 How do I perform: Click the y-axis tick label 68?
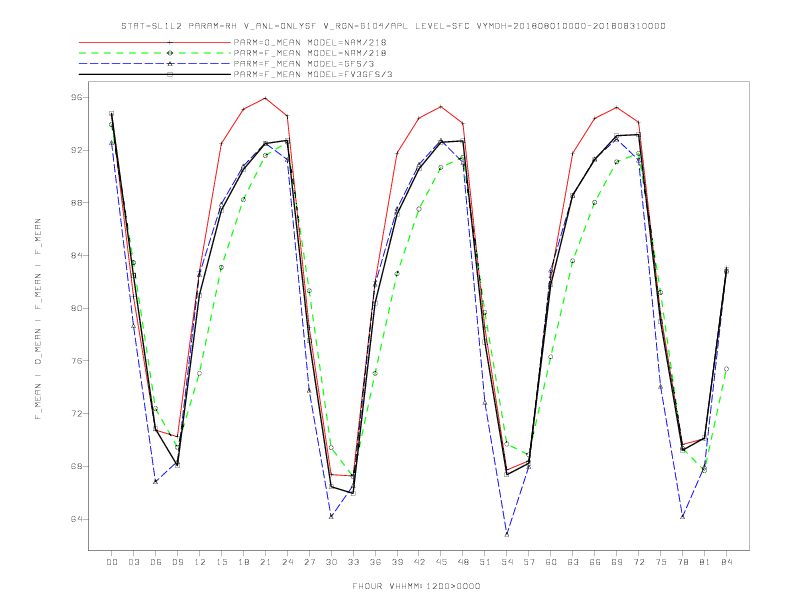click(x=76, y=466)
